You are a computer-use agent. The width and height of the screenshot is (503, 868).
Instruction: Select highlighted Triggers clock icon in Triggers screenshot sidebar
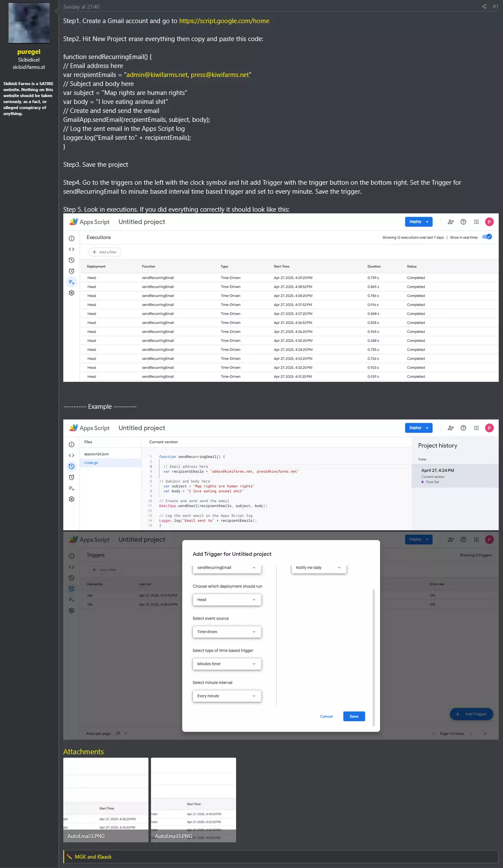coord(71,589)
